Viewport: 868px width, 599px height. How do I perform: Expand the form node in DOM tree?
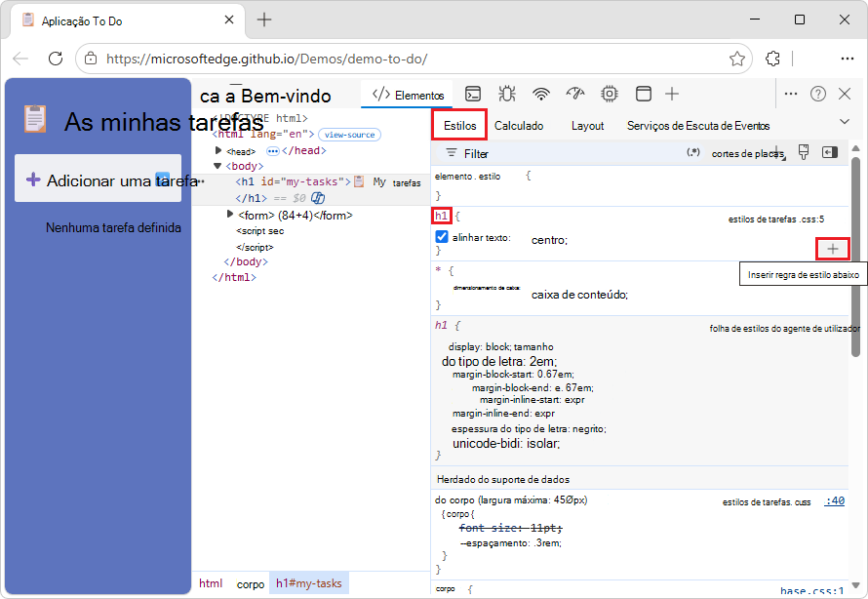[x=230, y=214]
